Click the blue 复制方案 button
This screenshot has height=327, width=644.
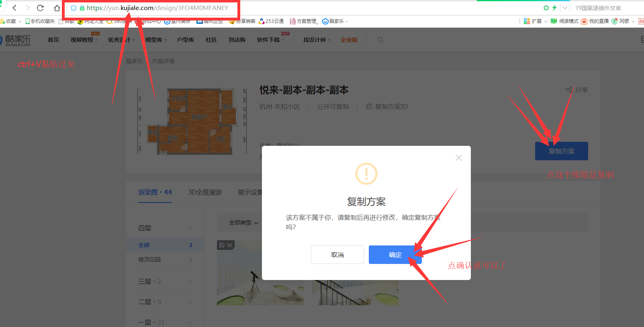coord(562,151)
